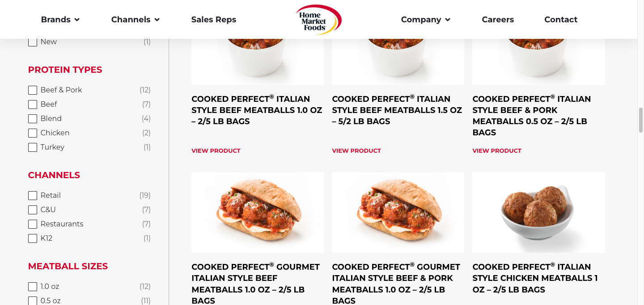
Task: View product for Beef & Pork 0.5 oz
Action: tap(497, 151)
